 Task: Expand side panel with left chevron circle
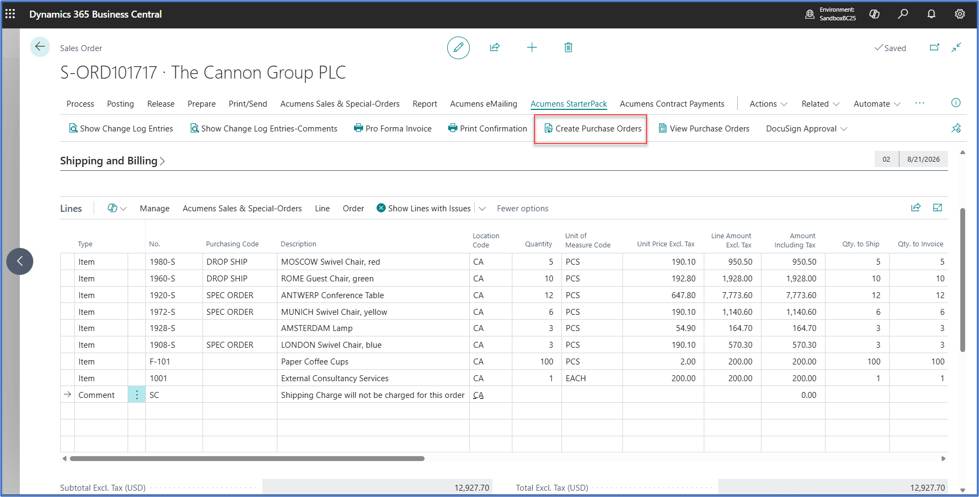[x=19, y=261]
